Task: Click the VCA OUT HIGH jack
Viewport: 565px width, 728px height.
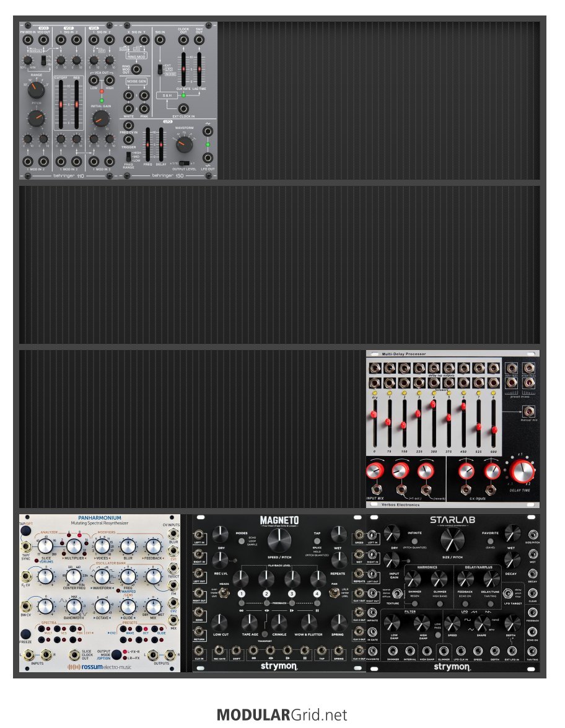Action: (110, 81)
